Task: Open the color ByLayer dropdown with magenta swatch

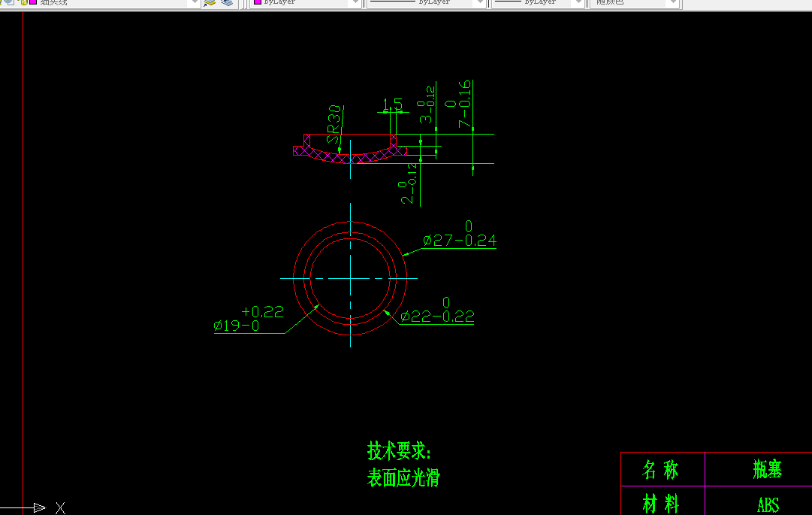Action: [306, 2]
